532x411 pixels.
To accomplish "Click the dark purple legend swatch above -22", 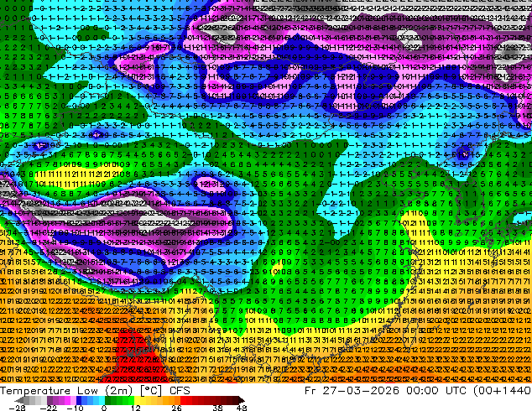I will point(50,400).
